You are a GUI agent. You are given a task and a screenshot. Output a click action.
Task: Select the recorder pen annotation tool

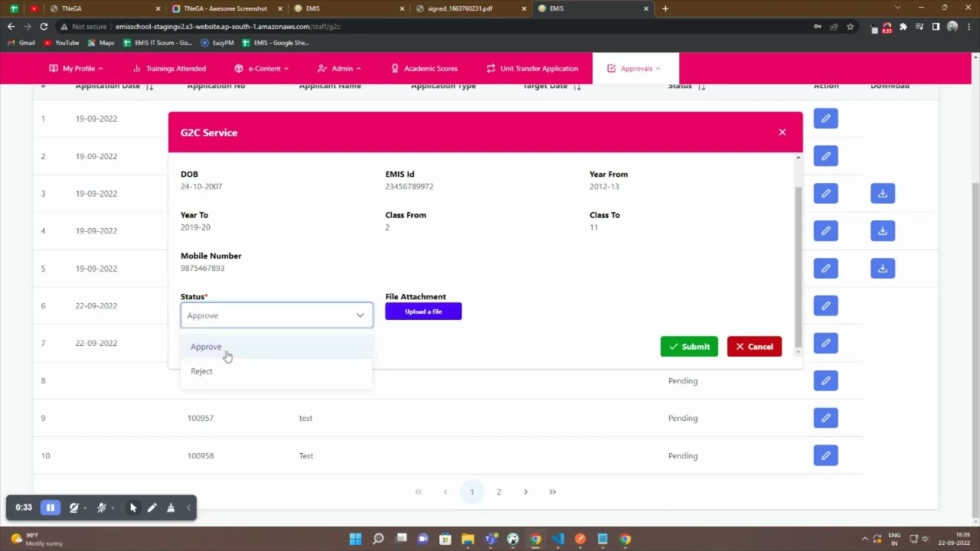[x=152, y=507]
